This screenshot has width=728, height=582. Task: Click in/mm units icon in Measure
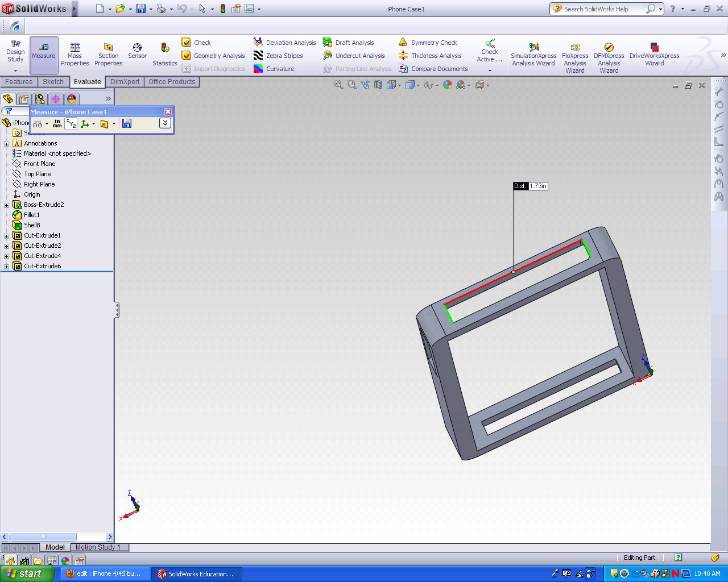pyautogui.click(x=57, y=123)
